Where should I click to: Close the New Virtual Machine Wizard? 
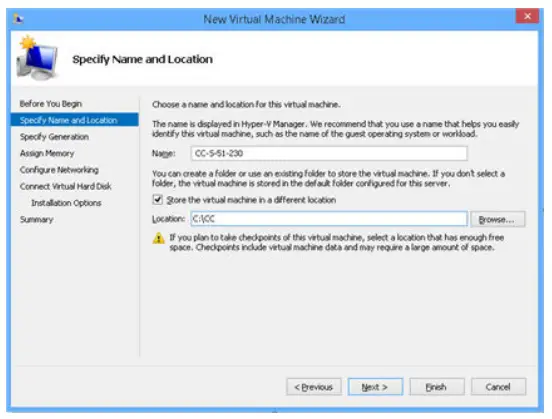(527, 16)
